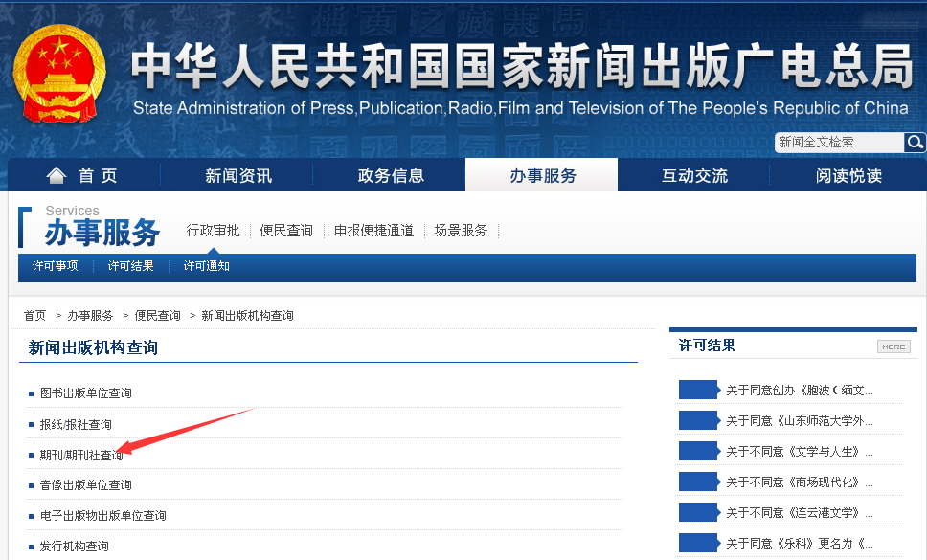Open the 发行机构查询 link

tap(75, 547)
